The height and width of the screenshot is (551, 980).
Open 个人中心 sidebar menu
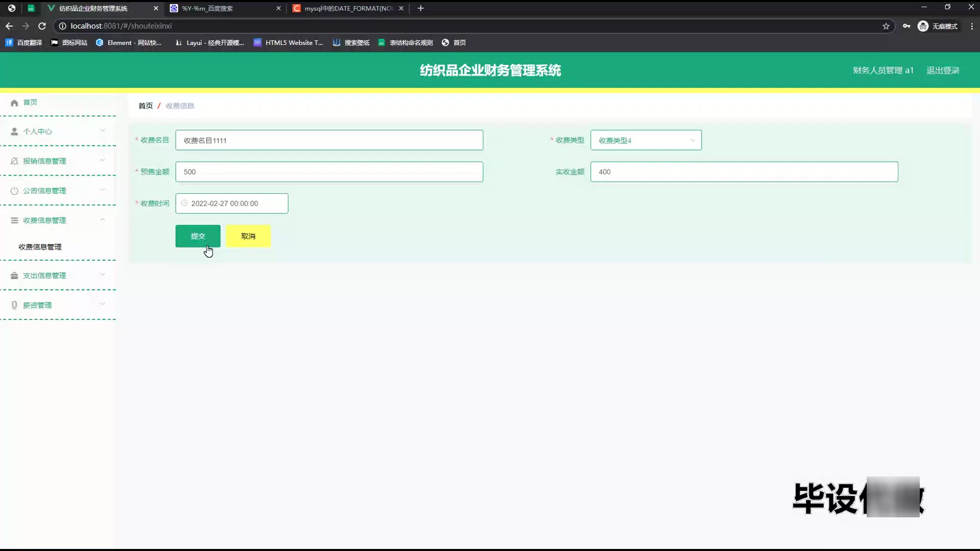click(58, 132)
